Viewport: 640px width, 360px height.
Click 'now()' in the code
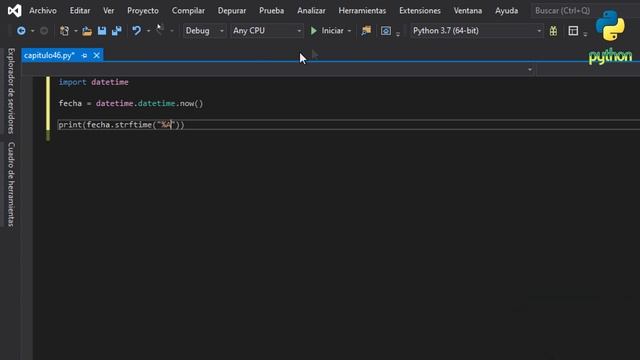point(191,103)
